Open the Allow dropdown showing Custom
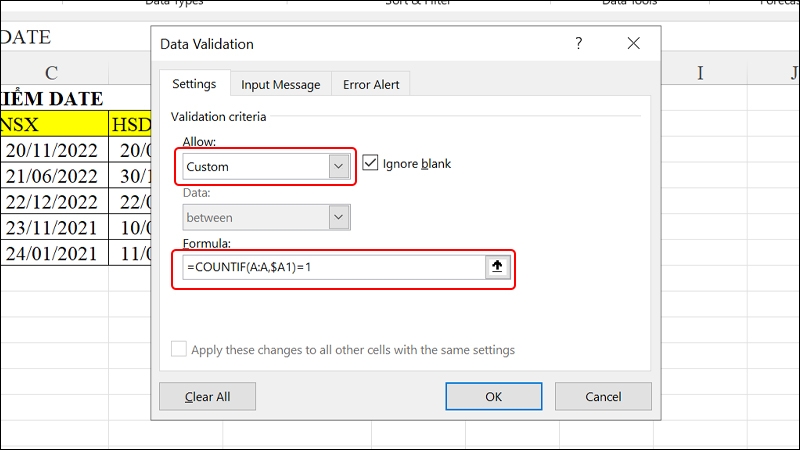 click(266, 167)
